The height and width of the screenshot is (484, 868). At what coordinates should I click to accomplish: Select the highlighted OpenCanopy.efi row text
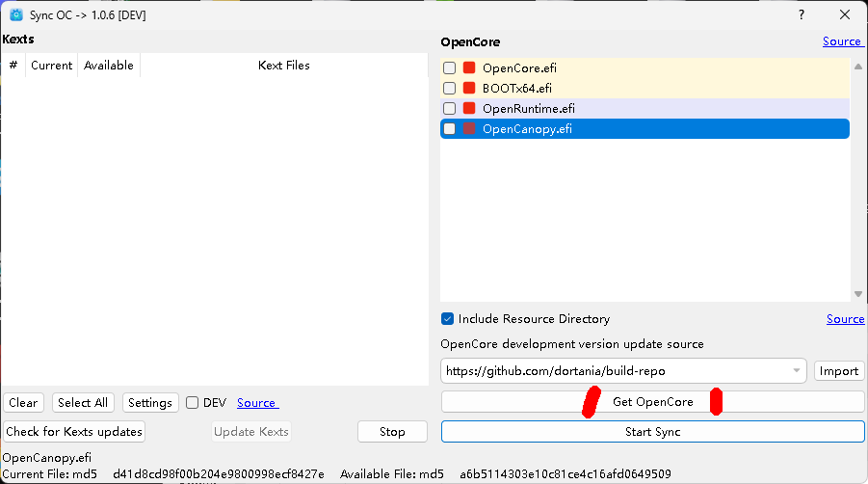(527, 129)
